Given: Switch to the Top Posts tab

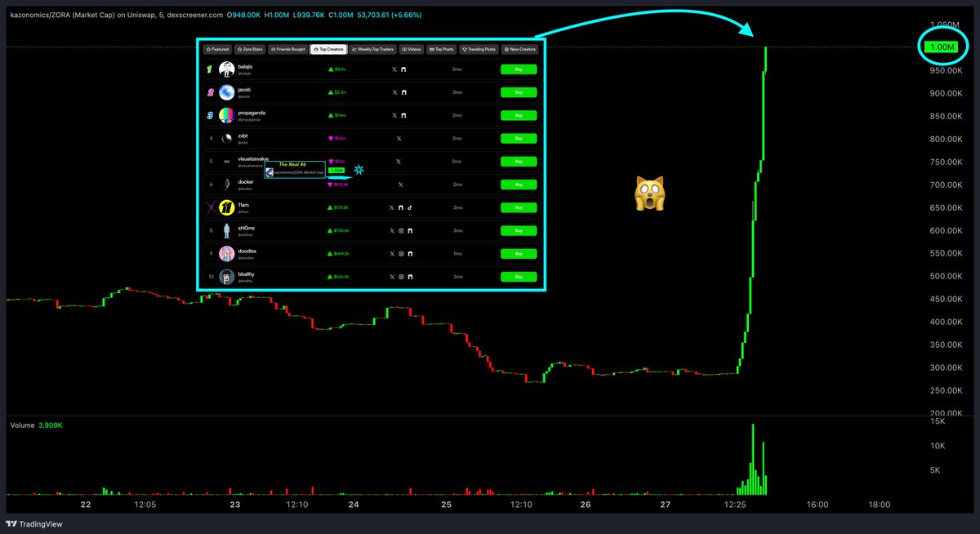Looking at the screenshot, I should click(x=441, y=49).
